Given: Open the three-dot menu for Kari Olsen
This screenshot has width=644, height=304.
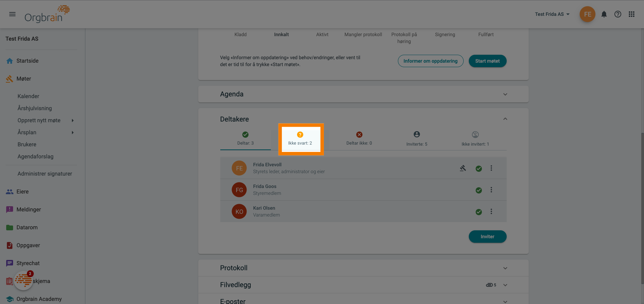Looking at the screenshot, I should [491, 211].
